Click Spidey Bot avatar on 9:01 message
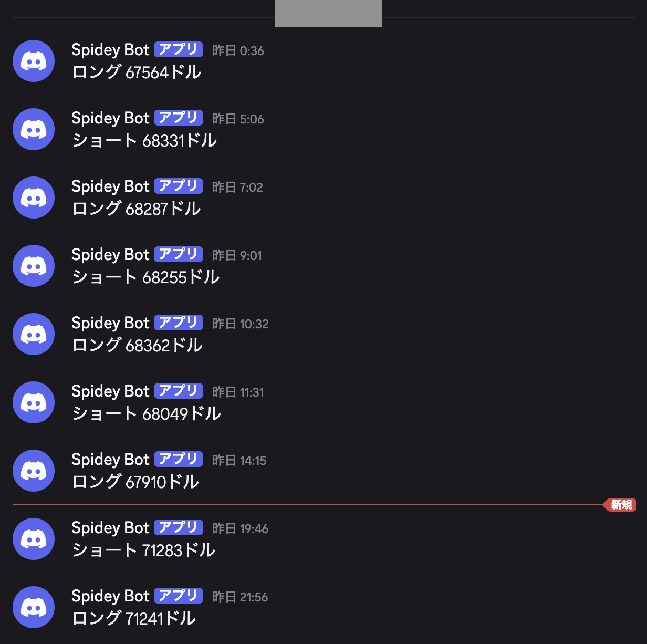 34,266
